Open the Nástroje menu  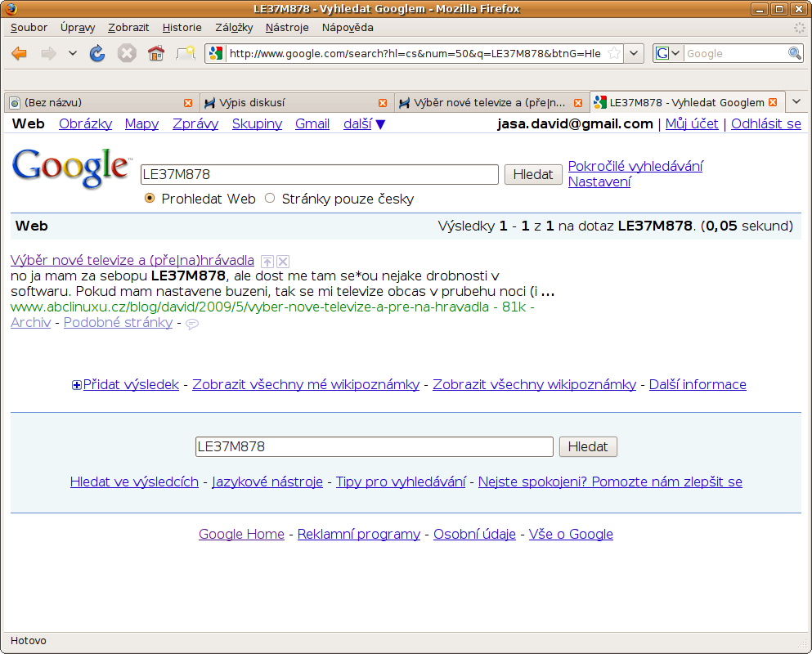pyautogui.click(x=287, y=28)
